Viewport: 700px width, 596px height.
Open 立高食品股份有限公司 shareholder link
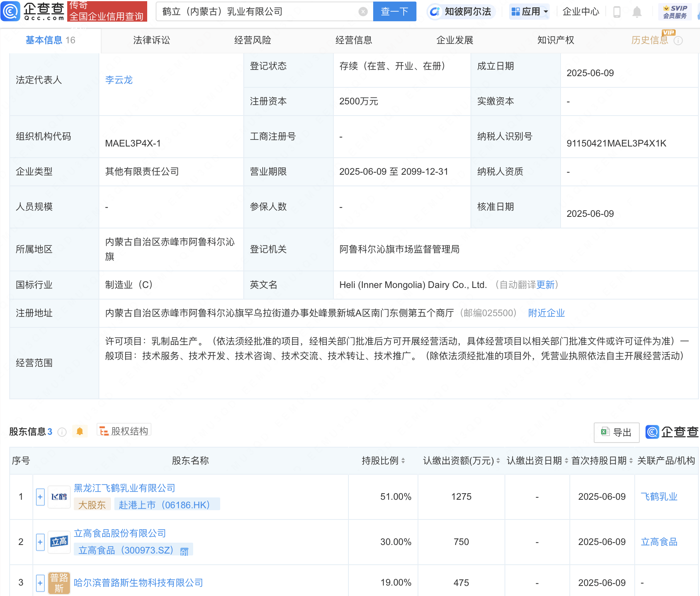[120, 533]
